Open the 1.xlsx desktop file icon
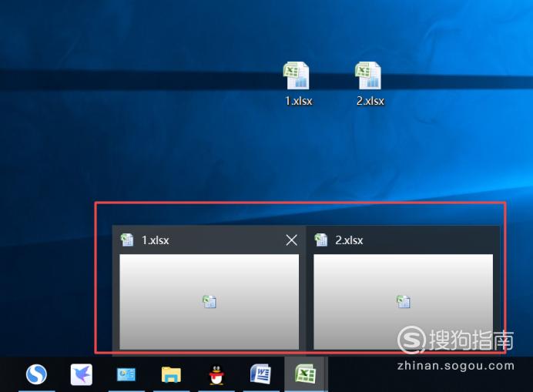 tap(297, 75)
